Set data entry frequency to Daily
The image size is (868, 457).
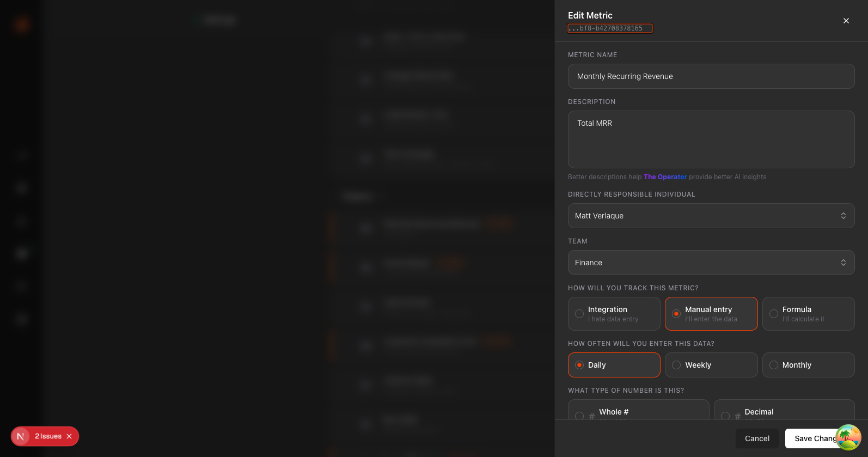[614, 365]
